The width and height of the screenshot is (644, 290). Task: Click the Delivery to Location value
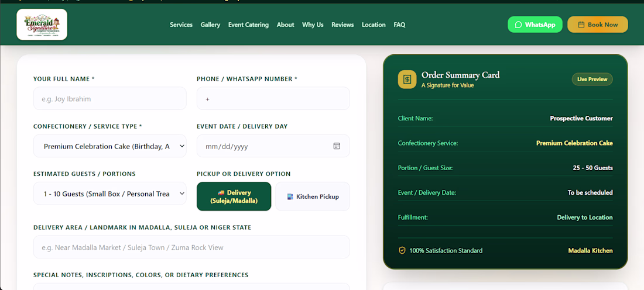tap(585, 217)
